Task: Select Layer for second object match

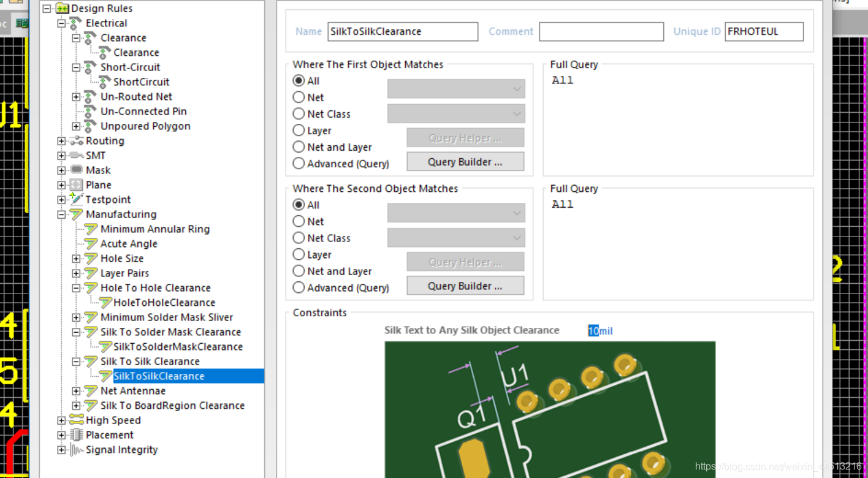Action: pos(299,254)
